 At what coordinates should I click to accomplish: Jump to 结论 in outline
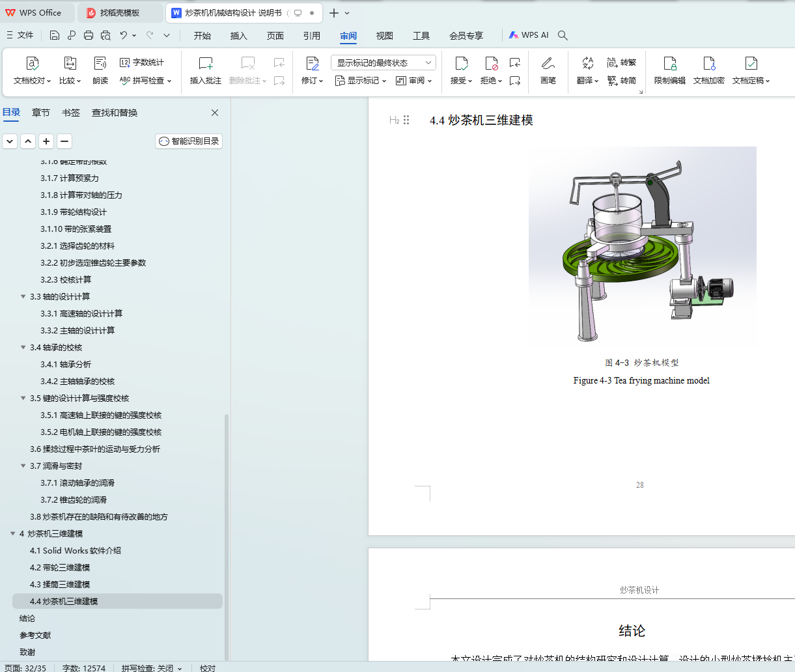pyautogui.click(x=27, y=618)
